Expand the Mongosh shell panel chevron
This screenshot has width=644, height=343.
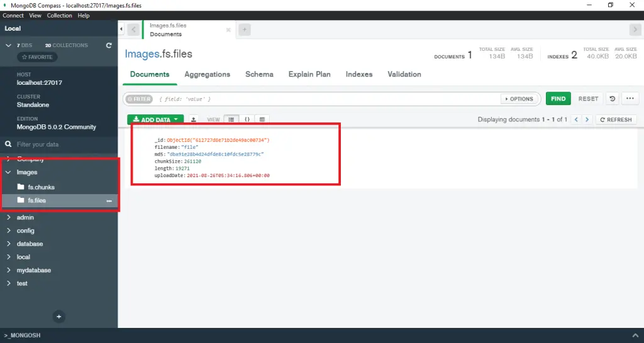[x=635, y=335]
